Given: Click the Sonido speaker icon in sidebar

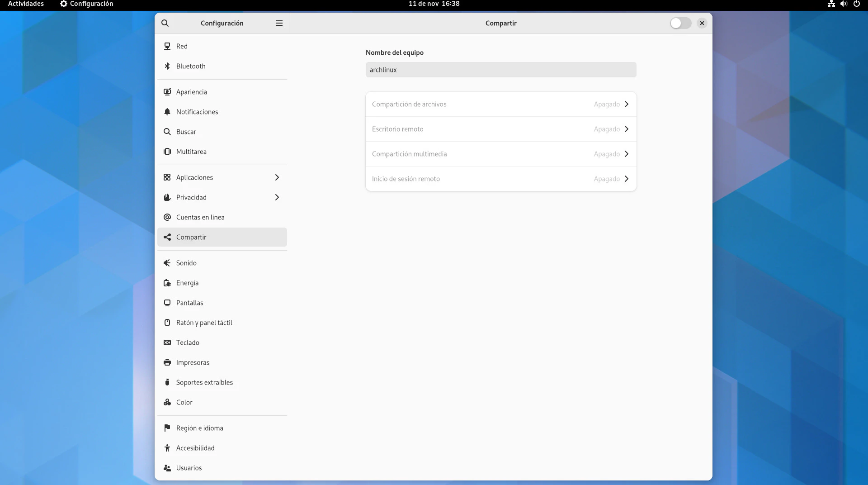Looking at the screenshot, I should [x=167, y=263].
